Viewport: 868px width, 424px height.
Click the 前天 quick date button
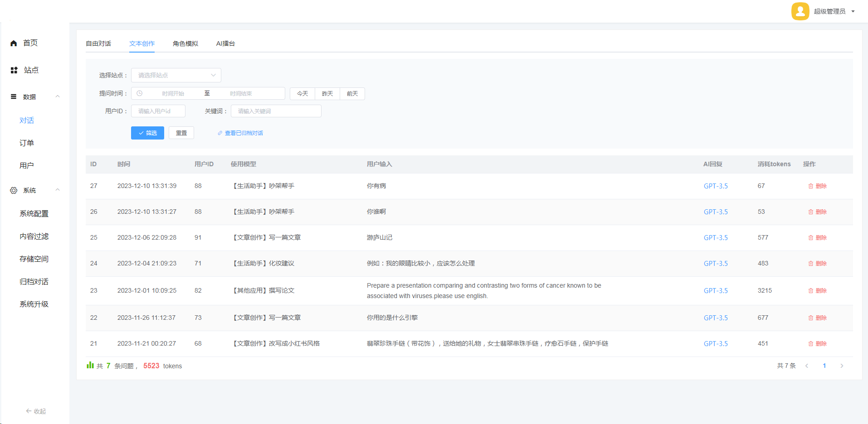coord(352,94)
